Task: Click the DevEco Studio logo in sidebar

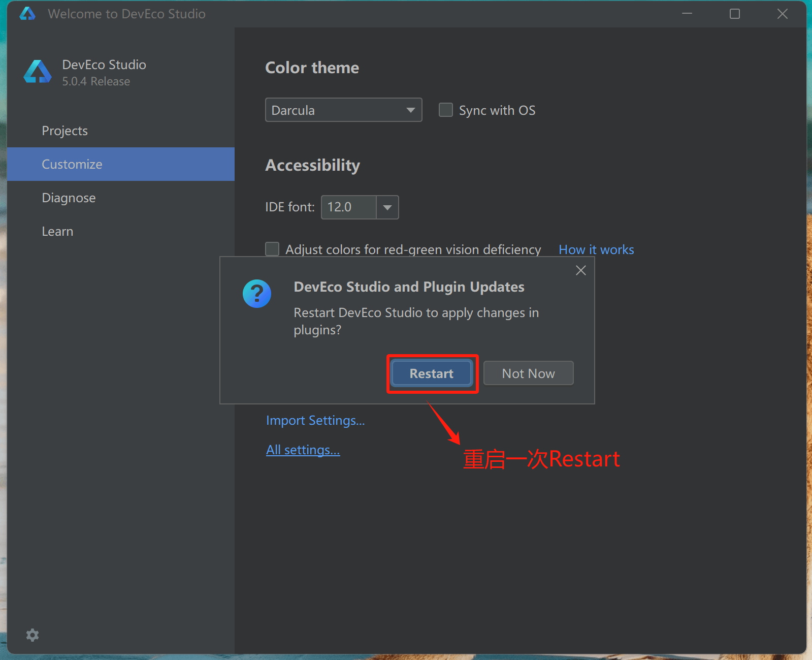Action: [38, 72]
